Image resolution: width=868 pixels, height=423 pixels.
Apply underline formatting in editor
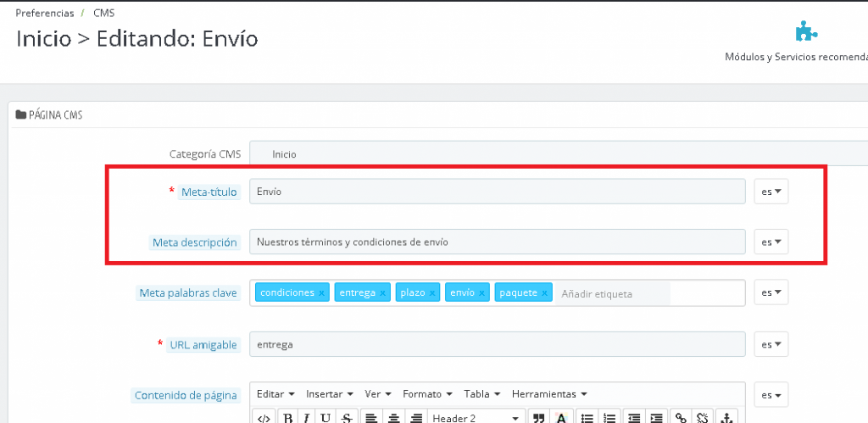click(x=325, y=417)
